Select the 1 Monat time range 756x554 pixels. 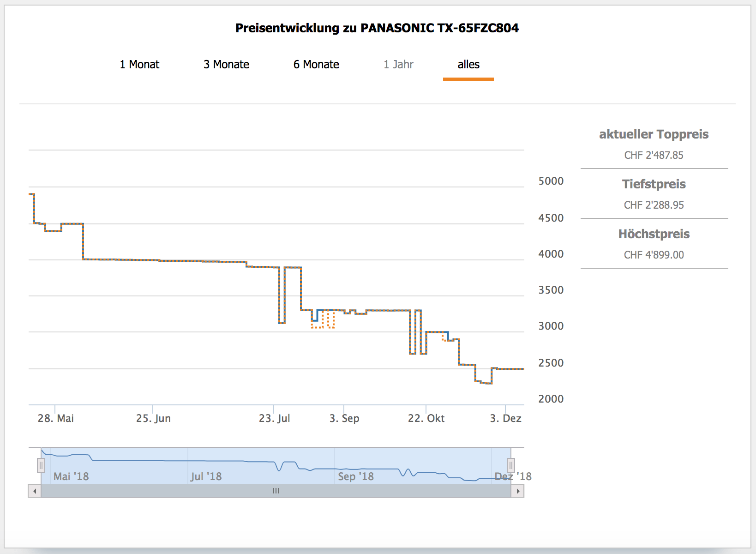click(x=139, y=65)
